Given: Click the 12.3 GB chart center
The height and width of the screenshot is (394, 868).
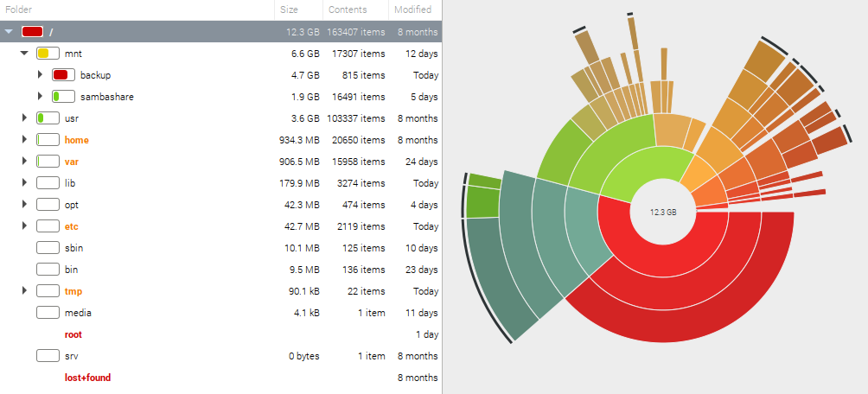Looking at the screenshot, I should 663,212.
